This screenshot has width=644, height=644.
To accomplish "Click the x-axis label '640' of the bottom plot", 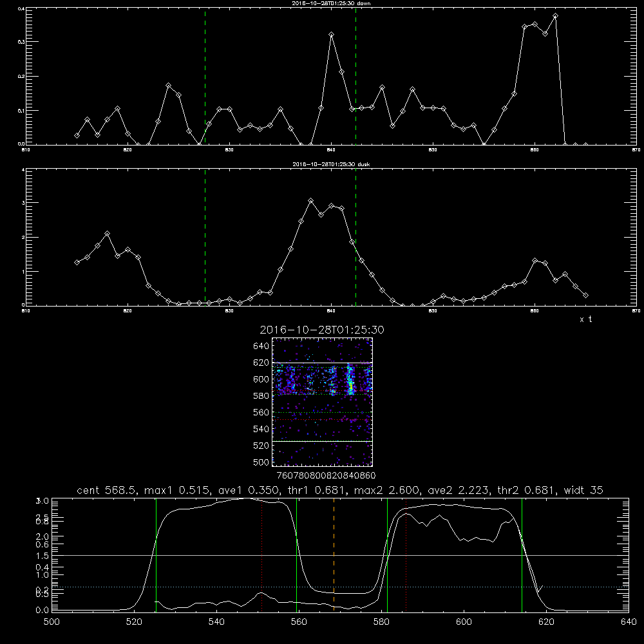I will [x=629, y=622].
